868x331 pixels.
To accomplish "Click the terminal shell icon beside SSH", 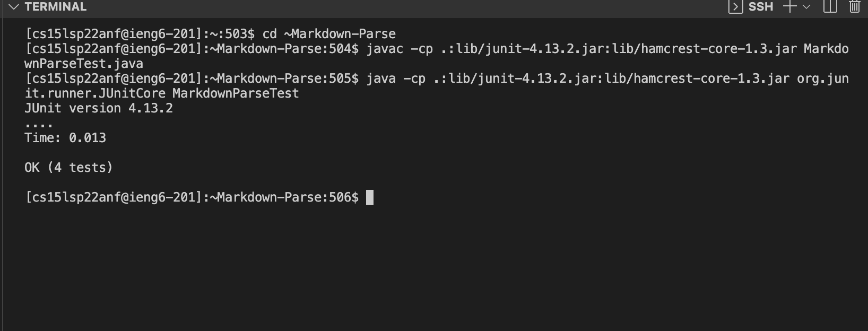I will click(x=735, y=7).
